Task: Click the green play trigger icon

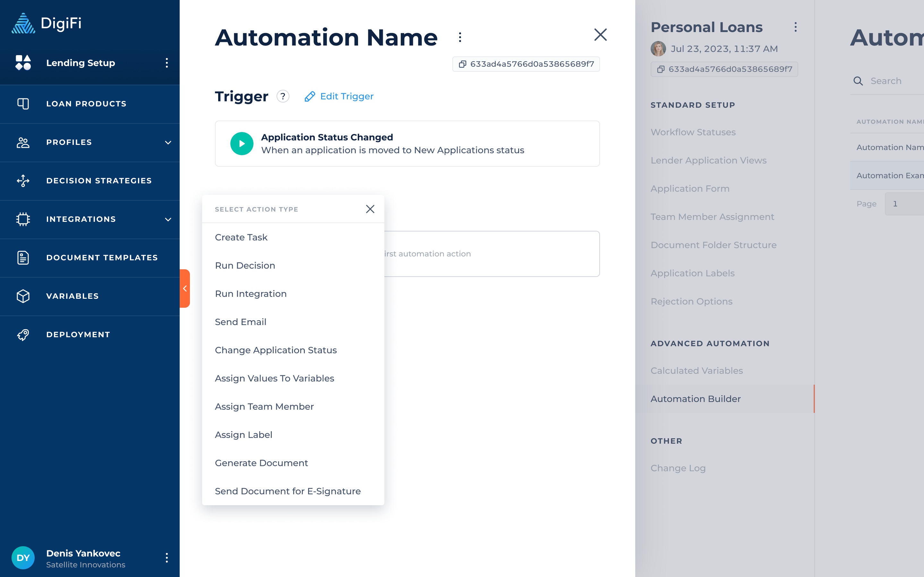Action: tap(242, 144)
